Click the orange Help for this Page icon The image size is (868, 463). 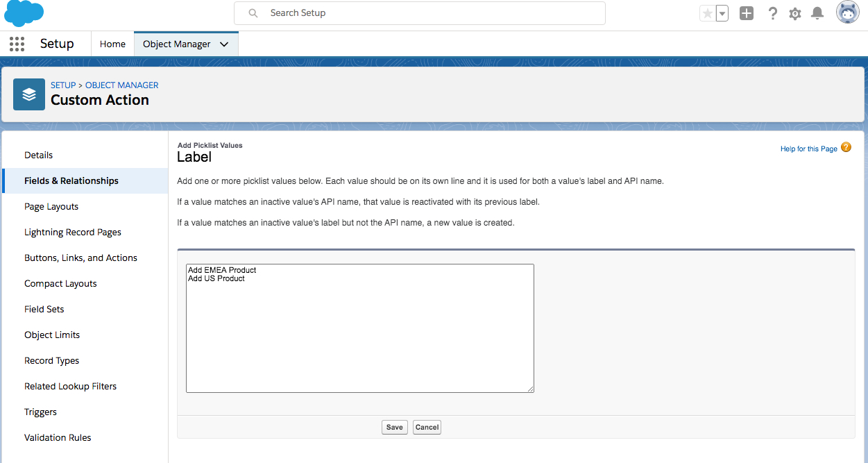846,147
